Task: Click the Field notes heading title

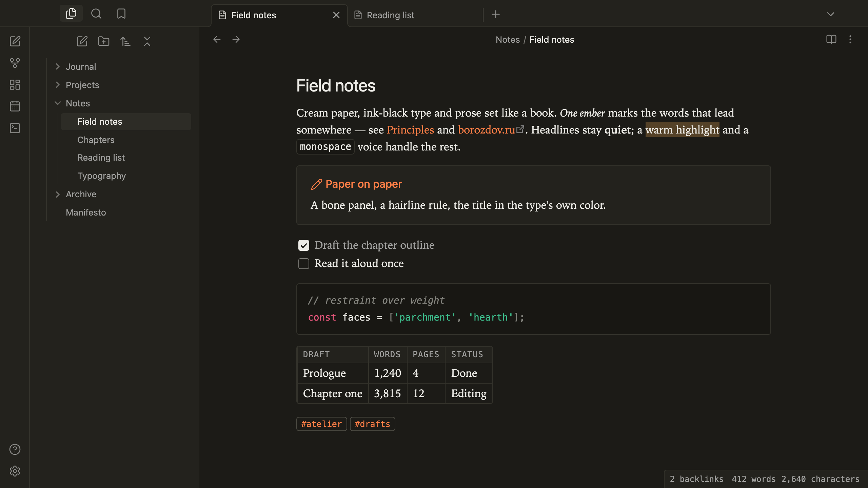Action: (336, 85)
